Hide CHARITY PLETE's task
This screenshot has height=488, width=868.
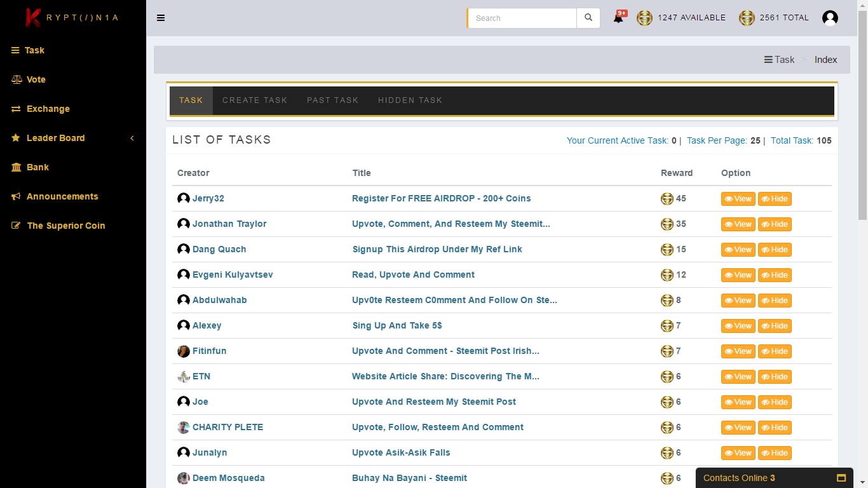click(x=775, y=428)
